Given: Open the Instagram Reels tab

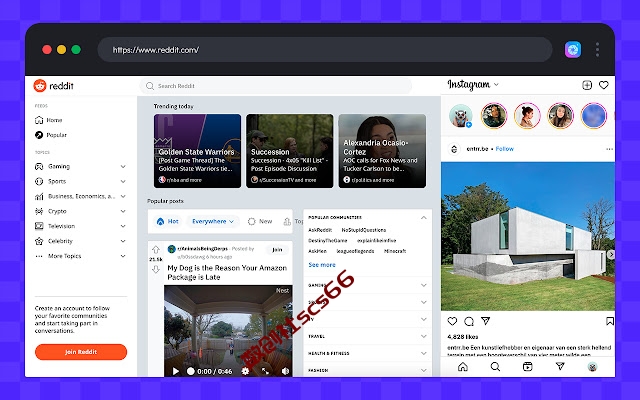Looking at the screenshot, I should (528, 367).
